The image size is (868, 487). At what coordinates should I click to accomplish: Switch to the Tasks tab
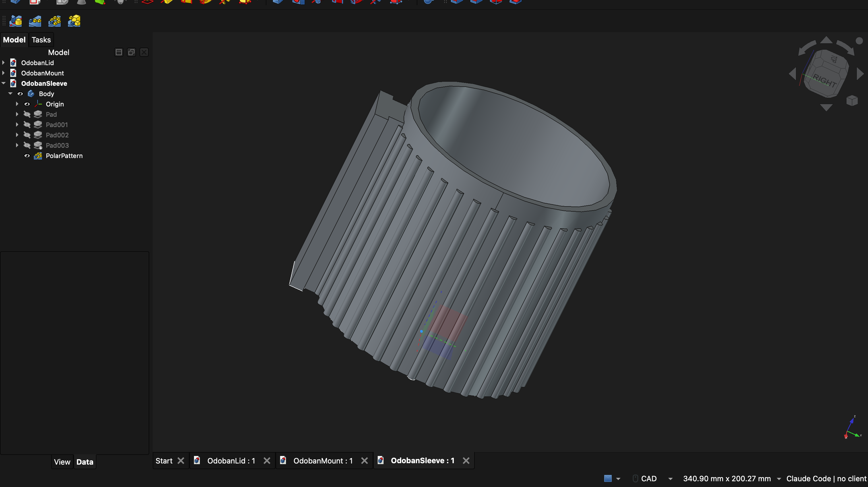click(41, 40)
